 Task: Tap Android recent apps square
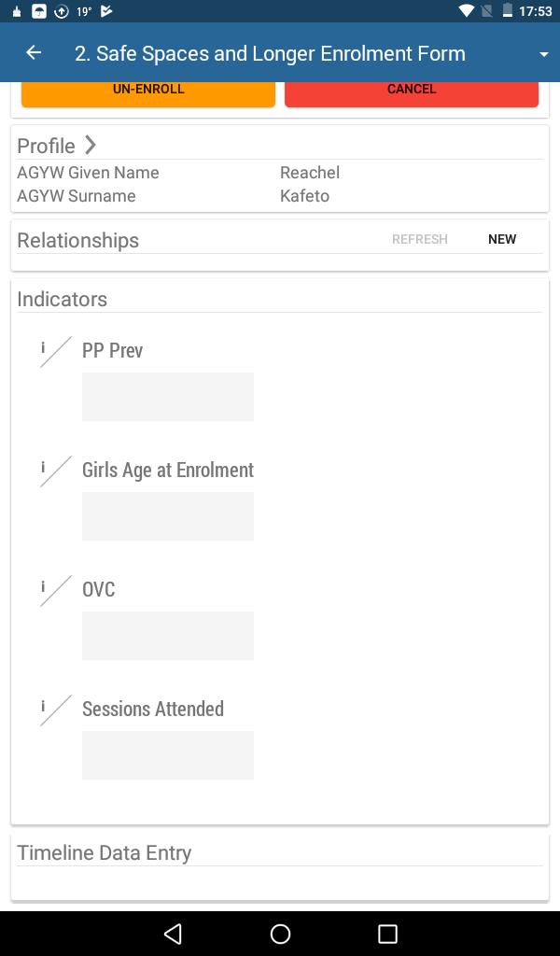coord(387,934)
